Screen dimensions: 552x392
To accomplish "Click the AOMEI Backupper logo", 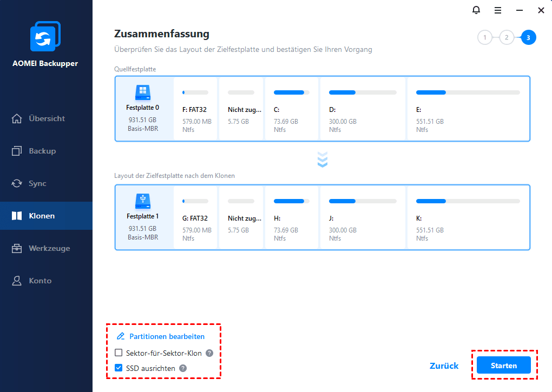I will [45, 36].
